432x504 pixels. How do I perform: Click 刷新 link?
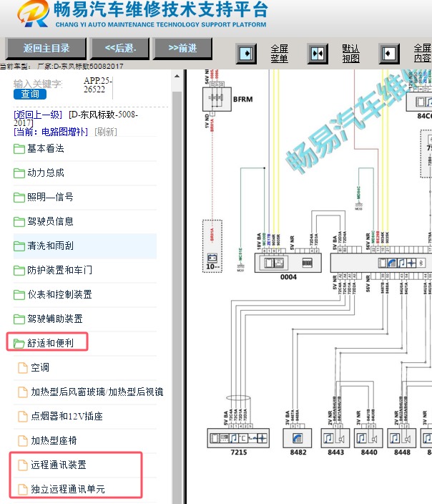pos(106,132)
